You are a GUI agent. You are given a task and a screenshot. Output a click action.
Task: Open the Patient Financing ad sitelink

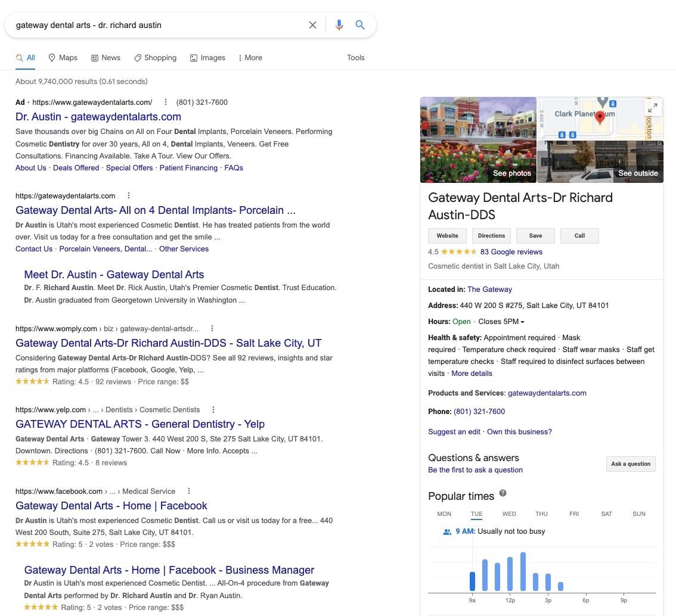click(188, 168)
